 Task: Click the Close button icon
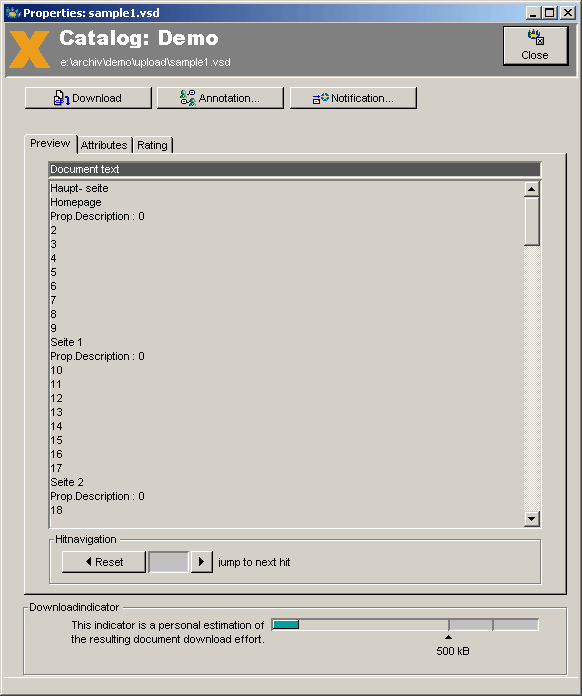coord(535,37)
